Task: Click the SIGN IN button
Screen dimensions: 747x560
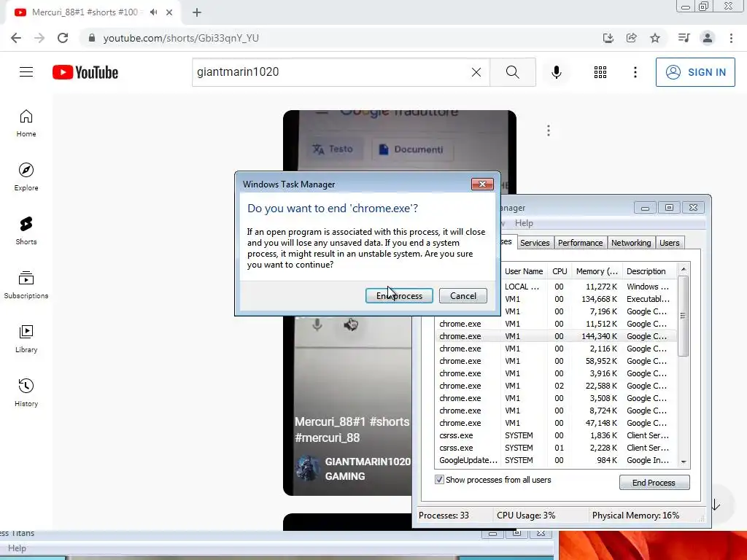Action: point(695,72)
